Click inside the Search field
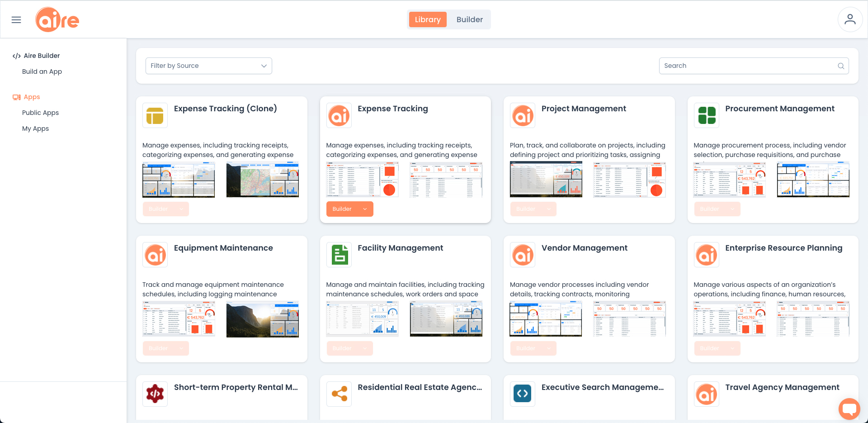The height and width of the screenshot is (423, 868). tap(746, 66)
